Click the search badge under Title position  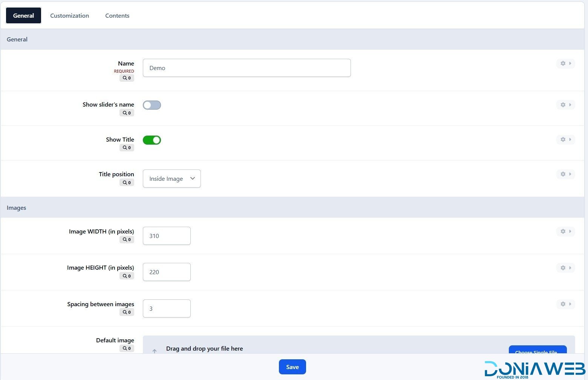pyautogui.click(x=127, y=183)
